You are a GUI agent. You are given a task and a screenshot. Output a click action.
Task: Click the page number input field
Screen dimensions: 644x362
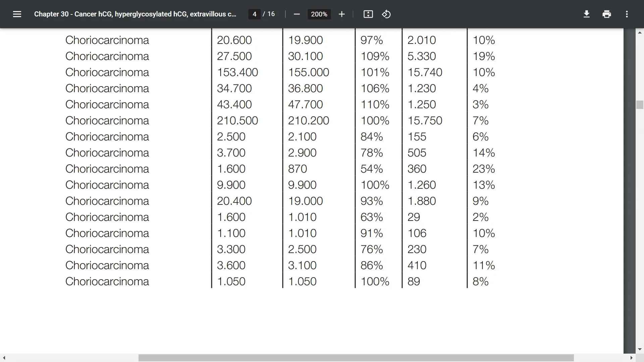[255, 14]
